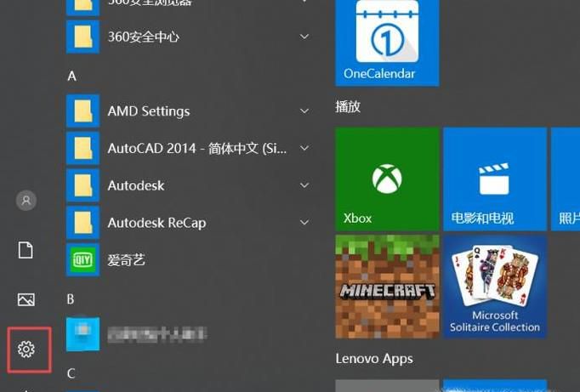Launch the 爱奇艺 app
Viewport: 580px width, 392px height.
tap(126, 260)
